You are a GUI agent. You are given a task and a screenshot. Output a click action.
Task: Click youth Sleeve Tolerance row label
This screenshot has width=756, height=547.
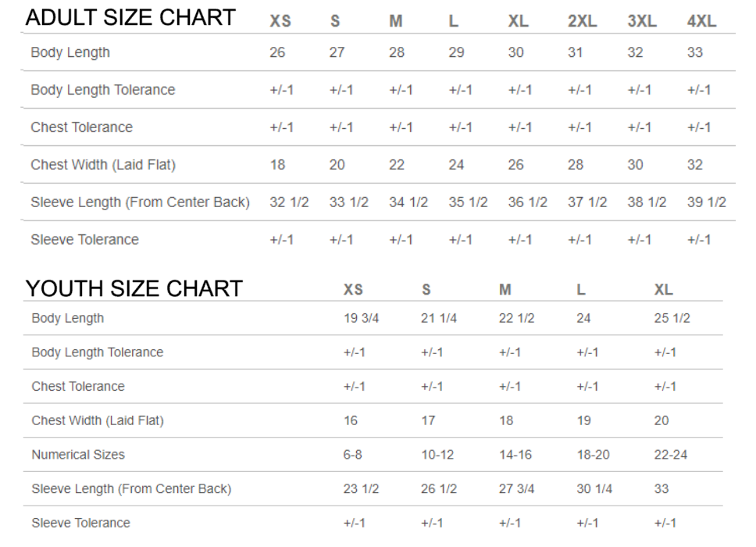(81, 524)
